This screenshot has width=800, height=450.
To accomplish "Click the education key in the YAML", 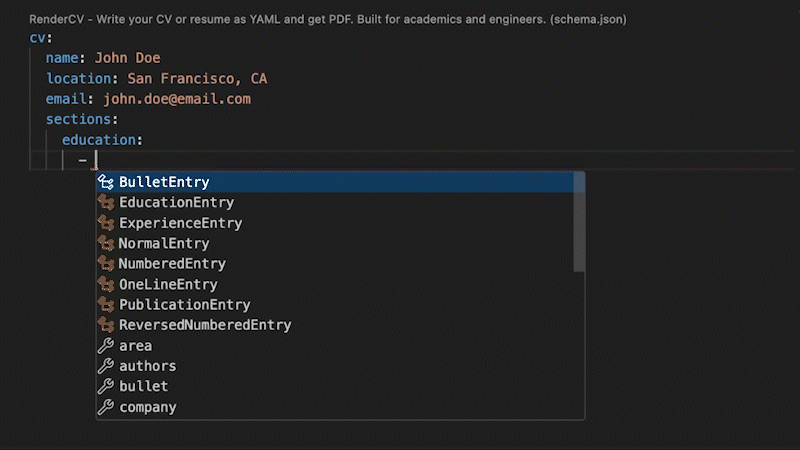I will pyautogui.click(x=101, y=140).
